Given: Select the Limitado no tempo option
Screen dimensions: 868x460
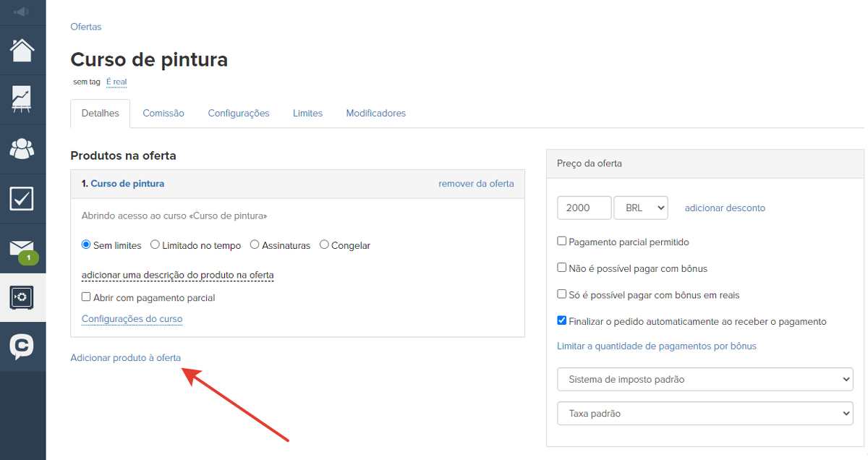Looking at the screenshot, I should [x=155, y=245].
